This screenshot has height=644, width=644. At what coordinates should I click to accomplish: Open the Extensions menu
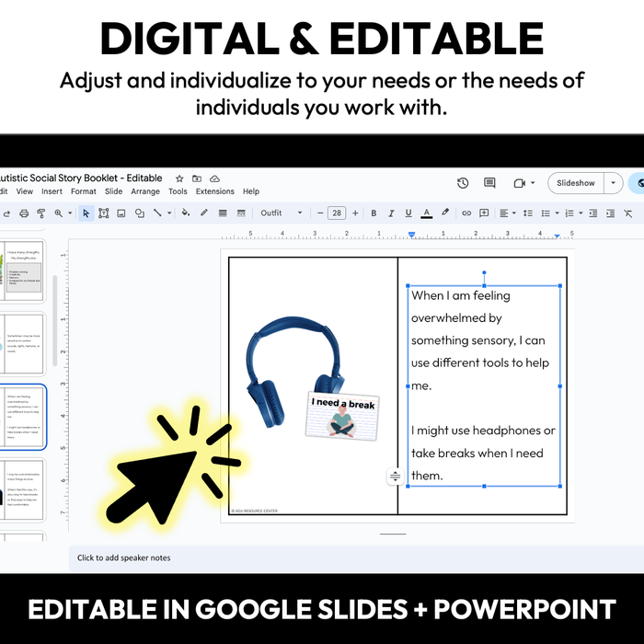[x=214, y=191]
